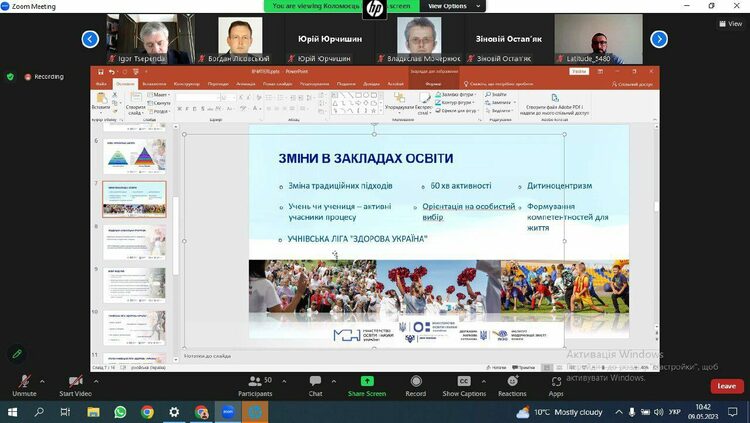Open the Participants panel
Viewport: 750px width, 423px height.
[255, 382]
